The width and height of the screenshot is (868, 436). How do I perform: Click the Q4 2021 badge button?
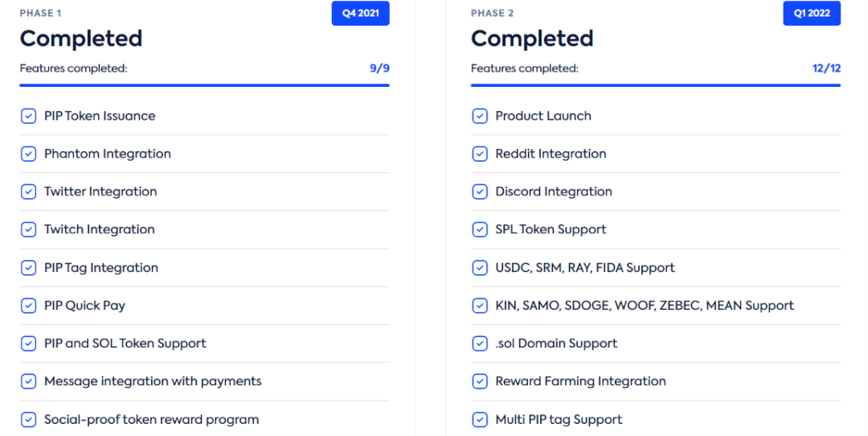tap(360, 14)
